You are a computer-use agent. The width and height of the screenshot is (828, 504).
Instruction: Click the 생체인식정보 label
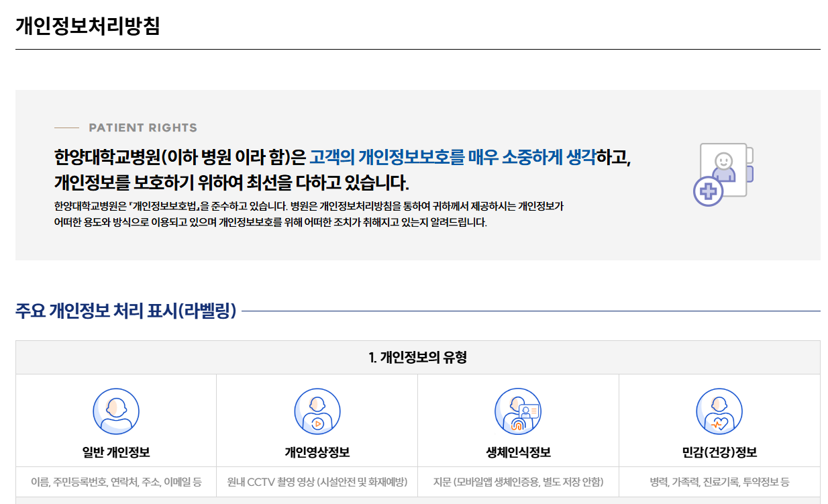coord(518,452)
